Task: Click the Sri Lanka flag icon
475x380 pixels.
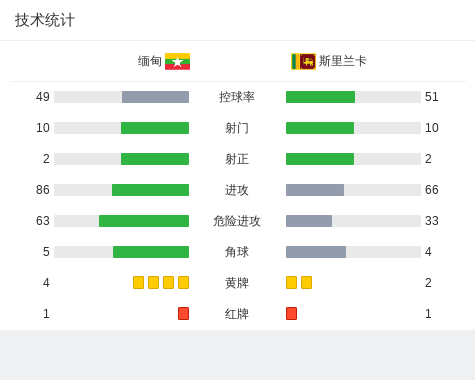Action: pyautogui.click(x=303, y=62)
